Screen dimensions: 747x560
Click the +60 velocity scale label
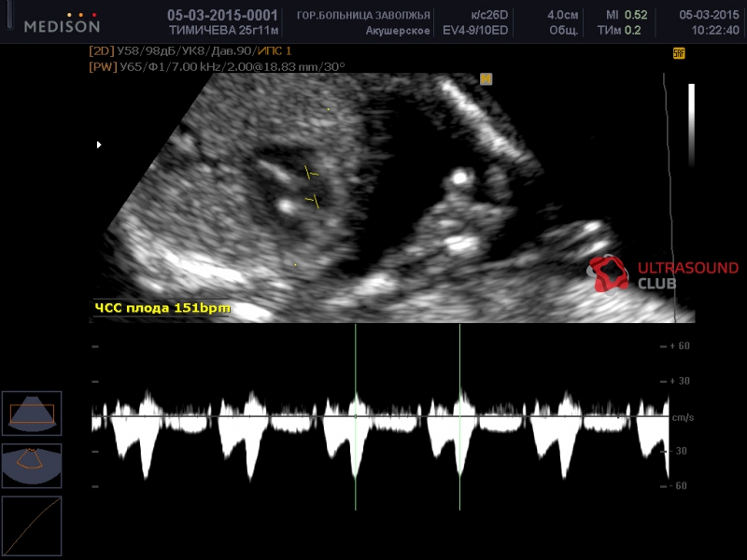coord(680,345)
